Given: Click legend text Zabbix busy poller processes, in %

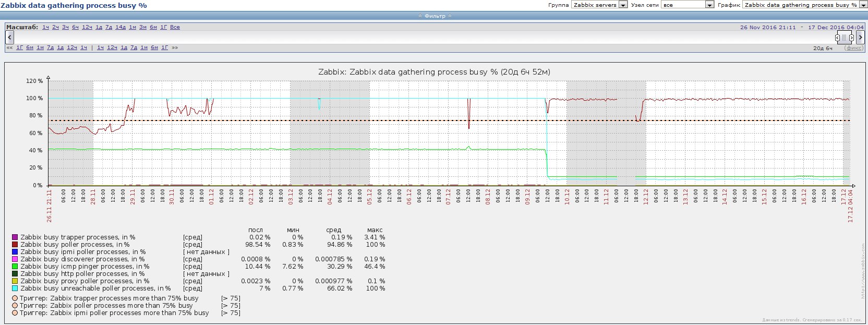Looking at the screenshot, I should point(75,245).
